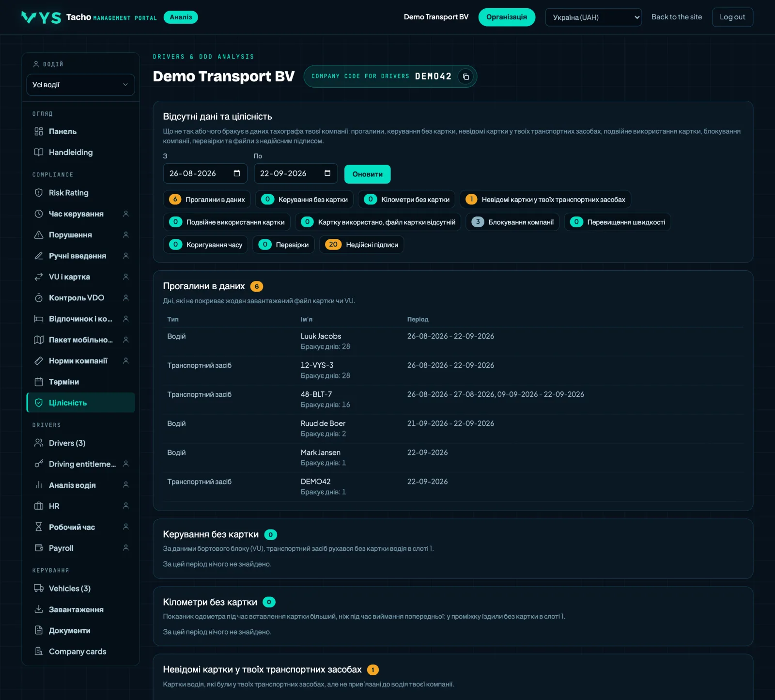Filter by Прогалини в даних chip

tap(207, 200)
